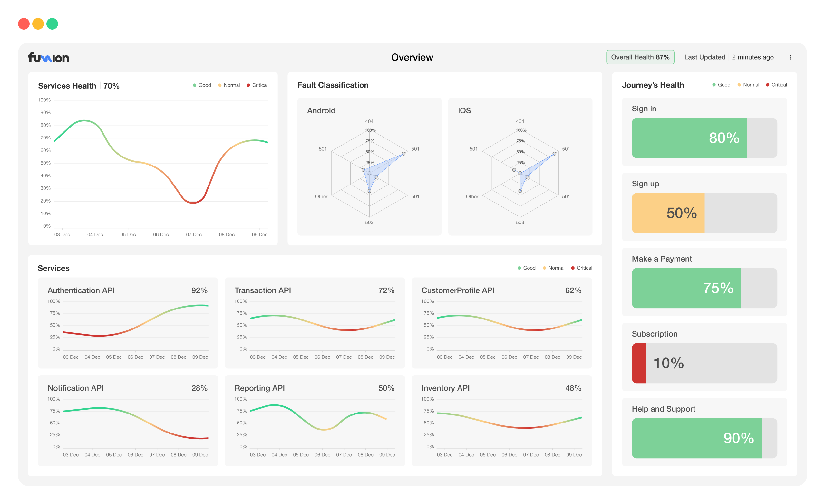Toggle Critical legend in Services Health
Image resolution: width=825 pixels, height=504 pixels.
pyautogui.click(x=257, y=85)
